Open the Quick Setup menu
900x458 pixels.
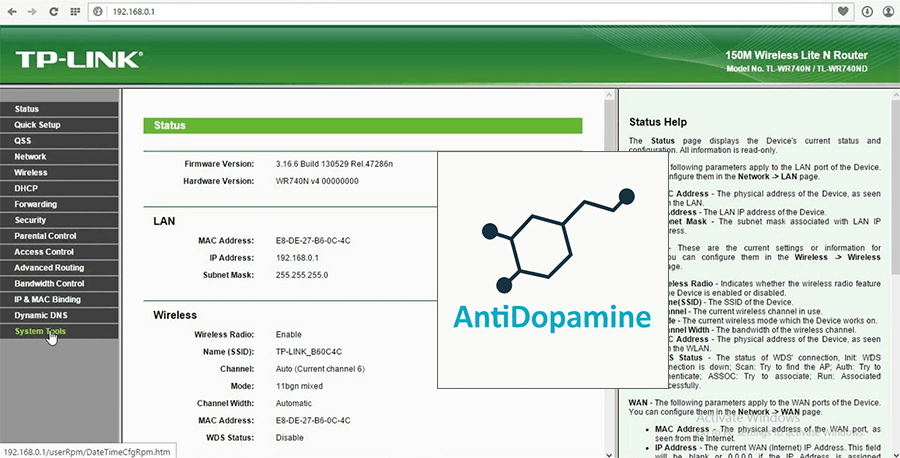[59, 125]
